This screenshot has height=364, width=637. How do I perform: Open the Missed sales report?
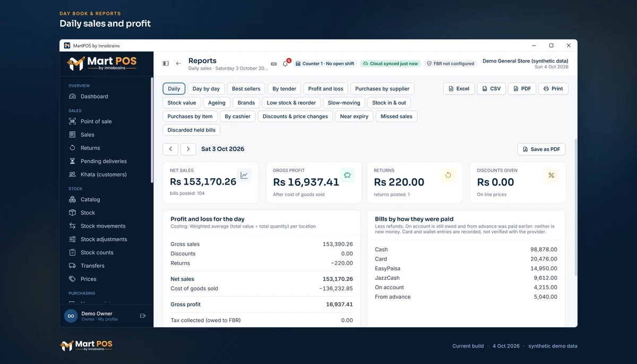pyautogui.click(x=397, y=116)
